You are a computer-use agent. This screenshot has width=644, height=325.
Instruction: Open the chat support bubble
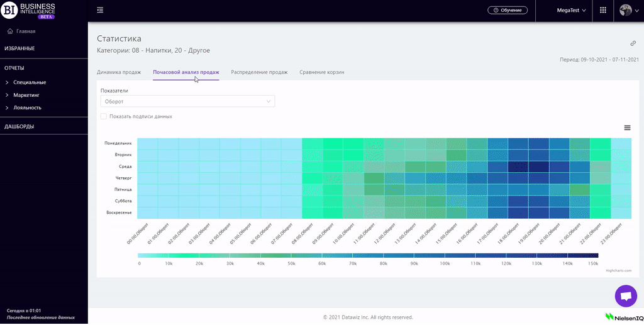coord(625,295)
